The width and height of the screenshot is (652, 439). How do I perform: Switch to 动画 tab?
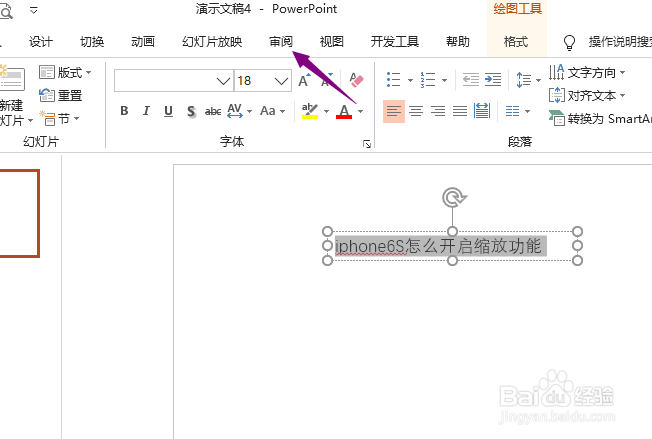(143, 42)
